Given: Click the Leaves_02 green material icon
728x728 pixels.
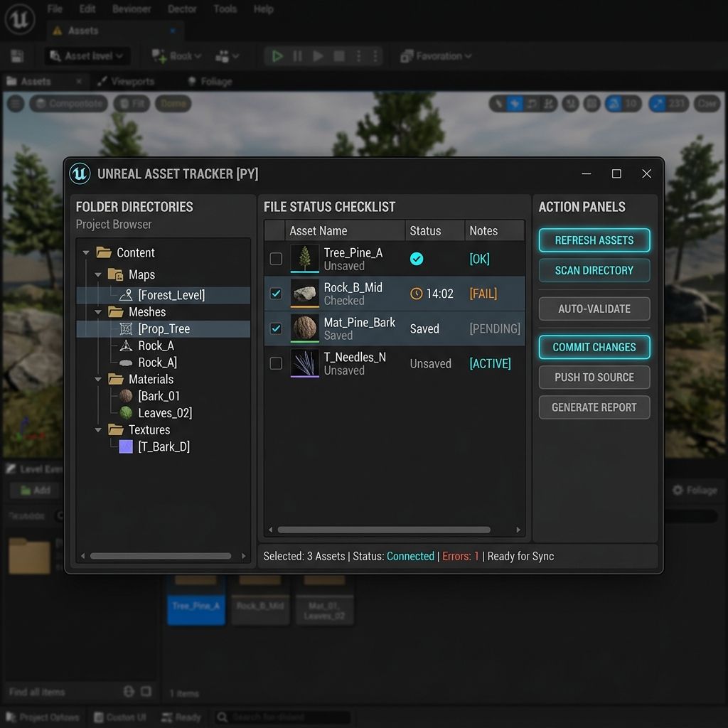Looking at the screenshot, I should (x=126, y=413).
